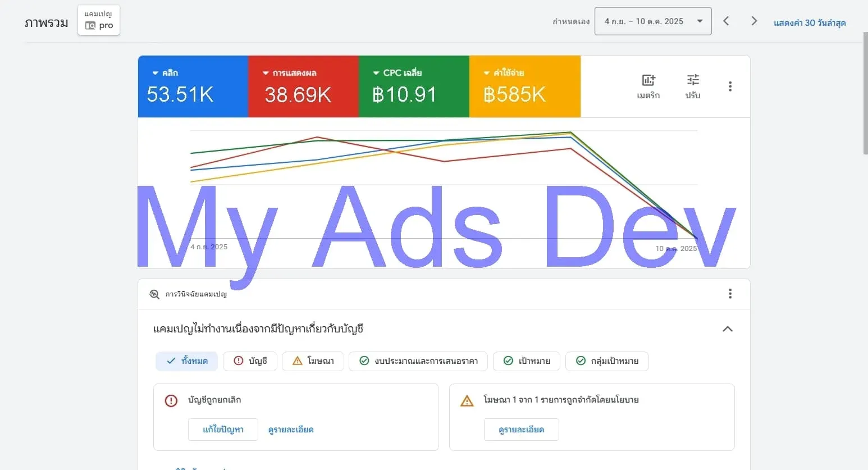
Task: Select the แคมเปญ pro badge
Action: coord(98,20)
